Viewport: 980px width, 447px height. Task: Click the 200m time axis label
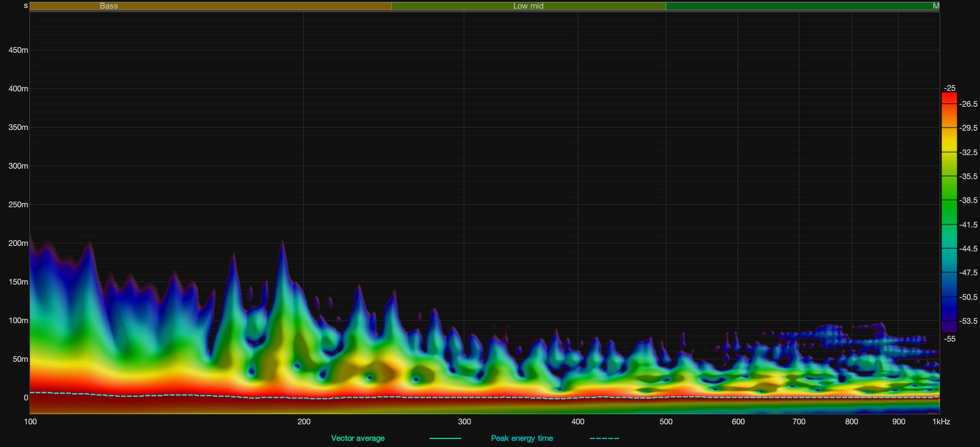point(18,243)
